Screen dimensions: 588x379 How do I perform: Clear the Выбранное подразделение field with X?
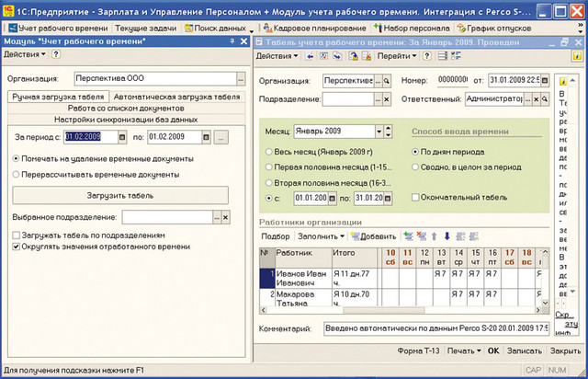click(225, 217)
